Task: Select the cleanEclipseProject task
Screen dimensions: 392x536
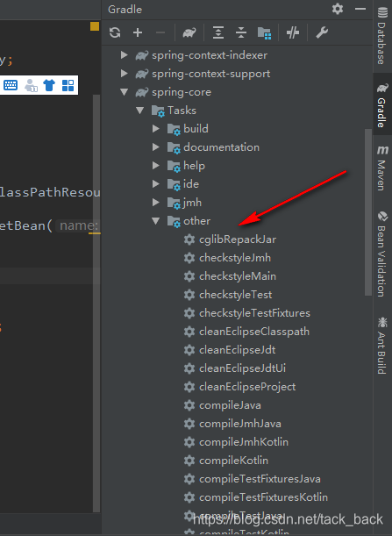Action: pos(247,387)
